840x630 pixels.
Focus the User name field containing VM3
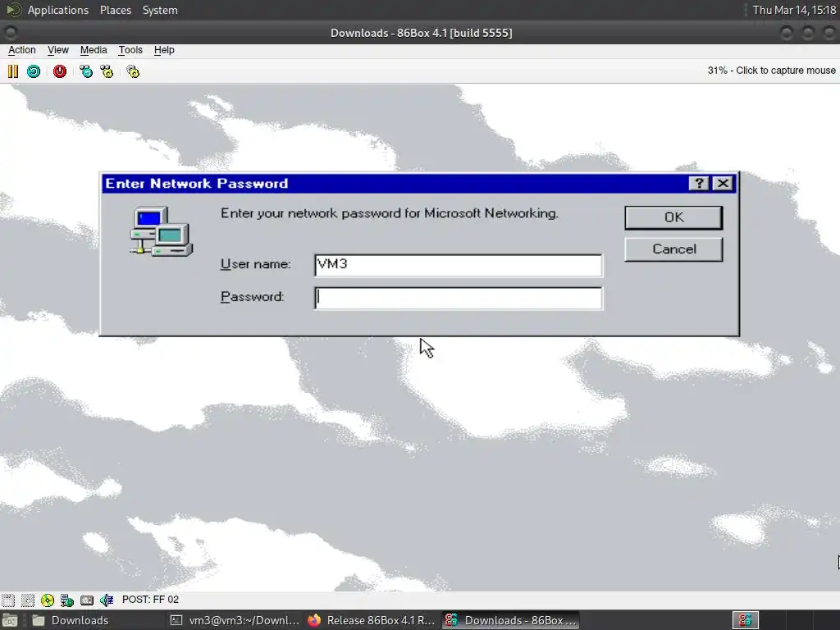(x=459, y=266)
